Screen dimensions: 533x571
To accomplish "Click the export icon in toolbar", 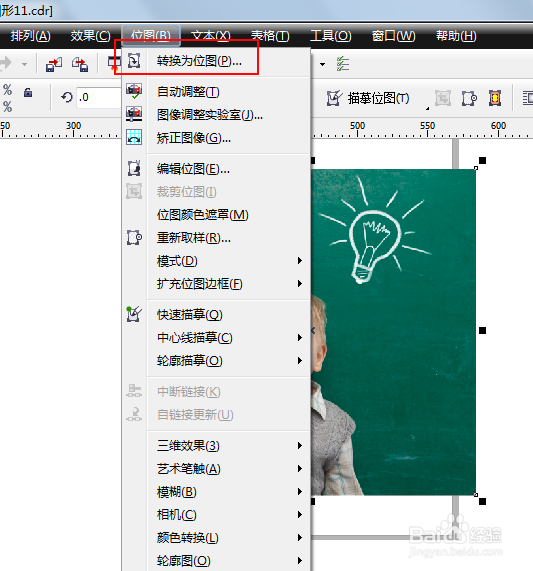I will tap(80, 64).
